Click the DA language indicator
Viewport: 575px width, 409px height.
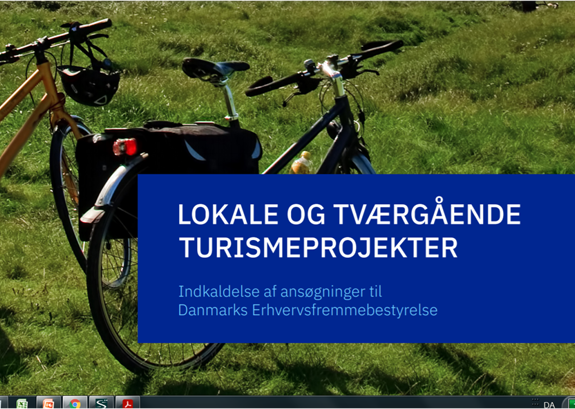pyautogui.click(x=549, y=405)
